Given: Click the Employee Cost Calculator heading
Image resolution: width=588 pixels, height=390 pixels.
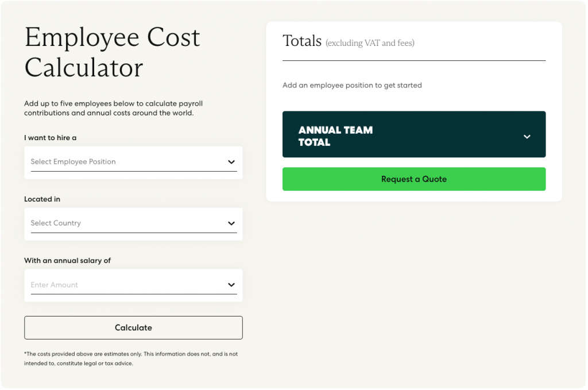Looking at the screenshot, I should point(112,52).
